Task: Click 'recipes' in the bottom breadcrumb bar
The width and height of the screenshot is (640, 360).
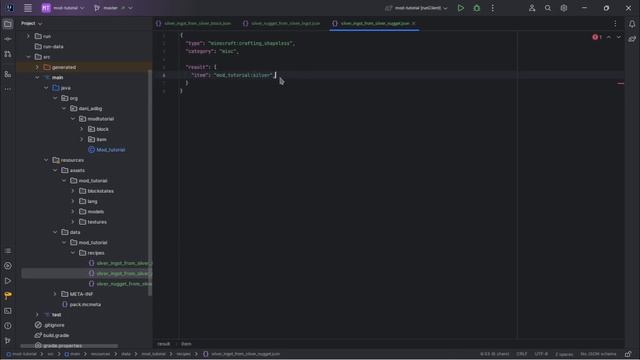Action: click(x=183, y=354)
